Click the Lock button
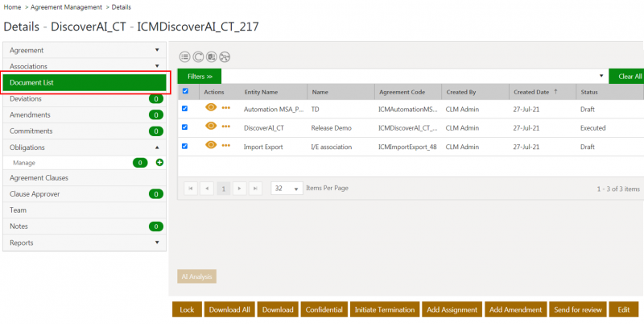The height and width of the screenshot is (324, 644). coord(187,309)
